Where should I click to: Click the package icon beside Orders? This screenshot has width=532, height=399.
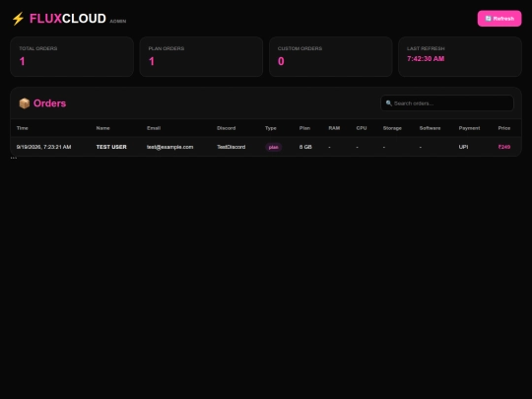tap(25, 103)
